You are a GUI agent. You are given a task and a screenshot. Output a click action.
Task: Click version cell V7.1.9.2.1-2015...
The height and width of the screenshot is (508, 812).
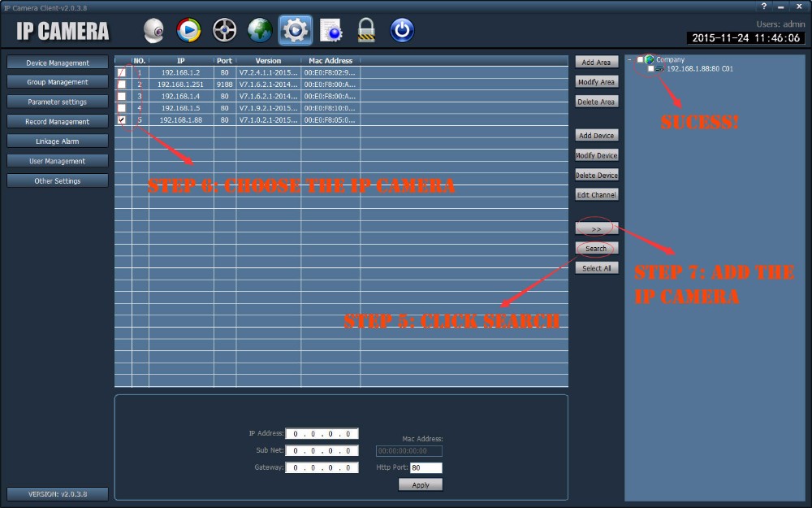268,108
